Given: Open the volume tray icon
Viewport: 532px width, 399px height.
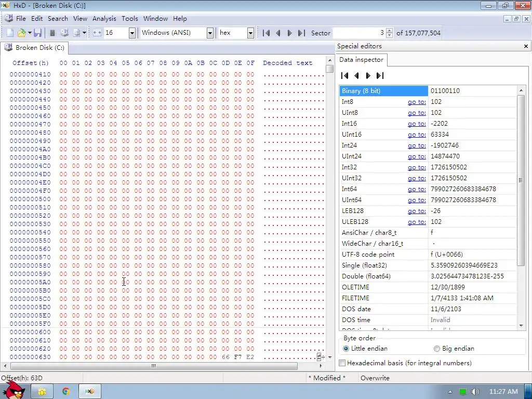Looking at the screenshot, I should (x=475, y=392).
